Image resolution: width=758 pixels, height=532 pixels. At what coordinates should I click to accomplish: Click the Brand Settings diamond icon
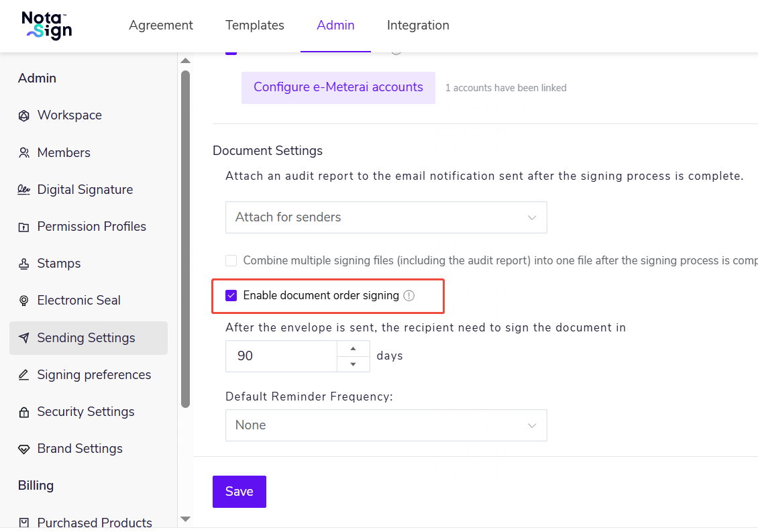[23, 449]
